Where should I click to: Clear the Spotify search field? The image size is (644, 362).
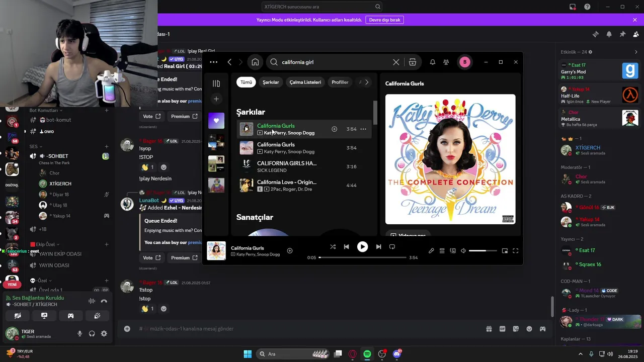[x=396, y=62]
